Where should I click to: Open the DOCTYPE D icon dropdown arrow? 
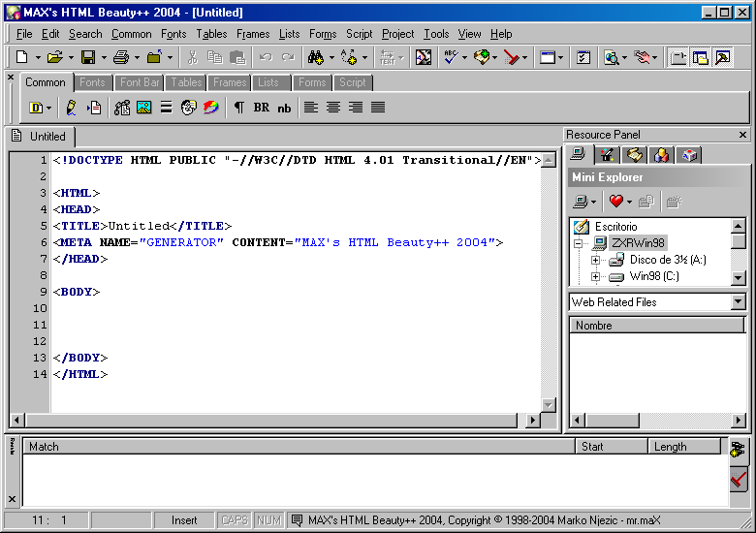click(x=48, y=108)
